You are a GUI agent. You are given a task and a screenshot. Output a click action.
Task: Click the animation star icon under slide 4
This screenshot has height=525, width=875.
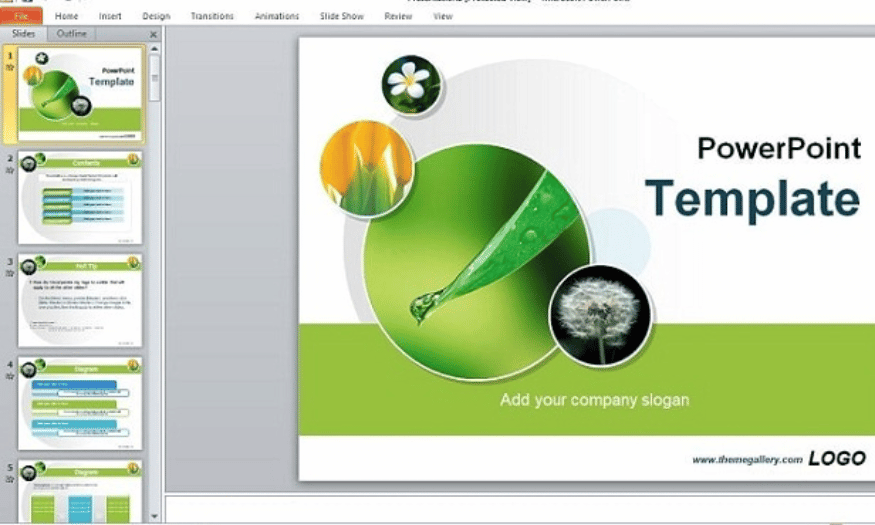9,376
